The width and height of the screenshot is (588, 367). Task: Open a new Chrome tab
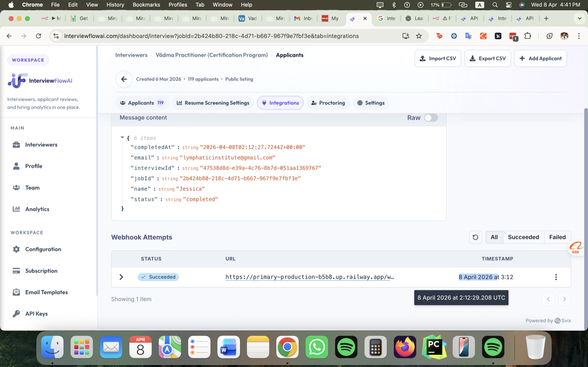coord(546,18)
